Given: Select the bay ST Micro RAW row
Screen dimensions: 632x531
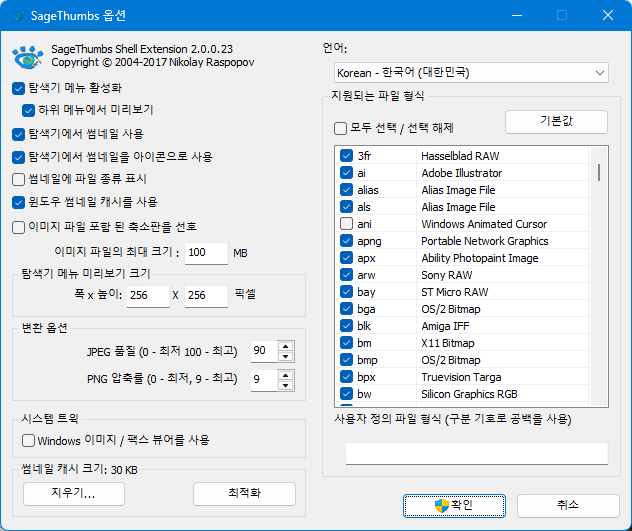Looking at the screenshot, I should point(462,292).
